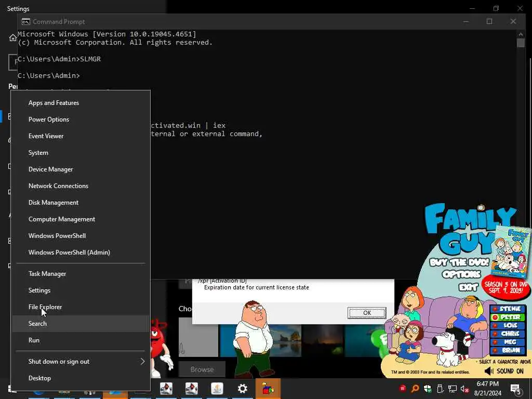Open Options in the Family Guy widget
Image resolution: width=532 pixels, height=399 pixels.
(461, 274)
